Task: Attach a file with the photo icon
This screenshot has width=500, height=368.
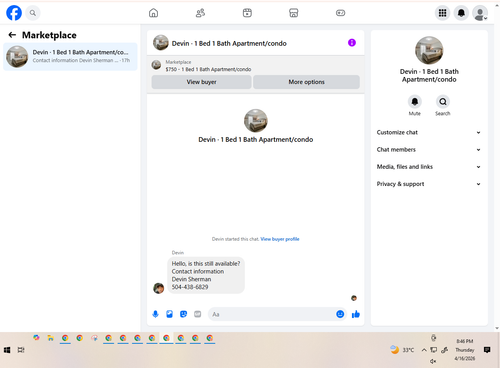Action: 169,314
